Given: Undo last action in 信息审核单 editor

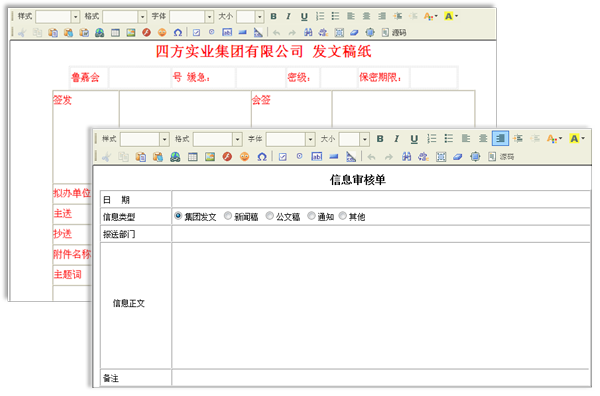Looking at the screenshot, I should coord(372,157).
